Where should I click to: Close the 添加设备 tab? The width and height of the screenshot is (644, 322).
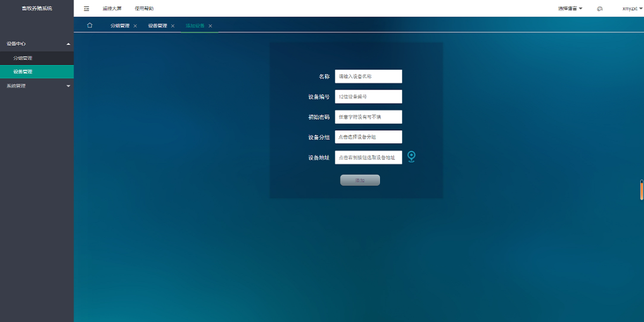(x=210, y=26)
